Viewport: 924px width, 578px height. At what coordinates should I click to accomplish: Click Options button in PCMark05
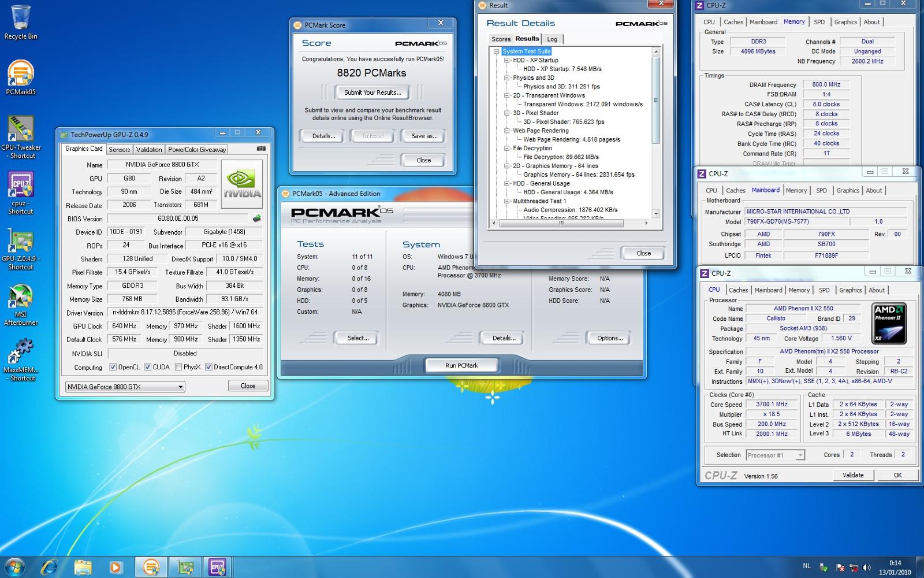[610, 338]
